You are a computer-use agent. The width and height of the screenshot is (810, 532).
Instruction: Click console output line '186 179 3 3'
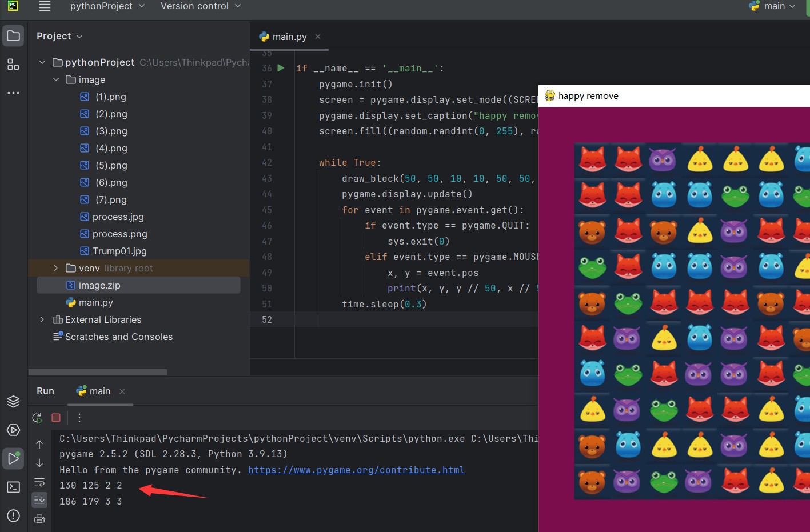click(91, 501)
